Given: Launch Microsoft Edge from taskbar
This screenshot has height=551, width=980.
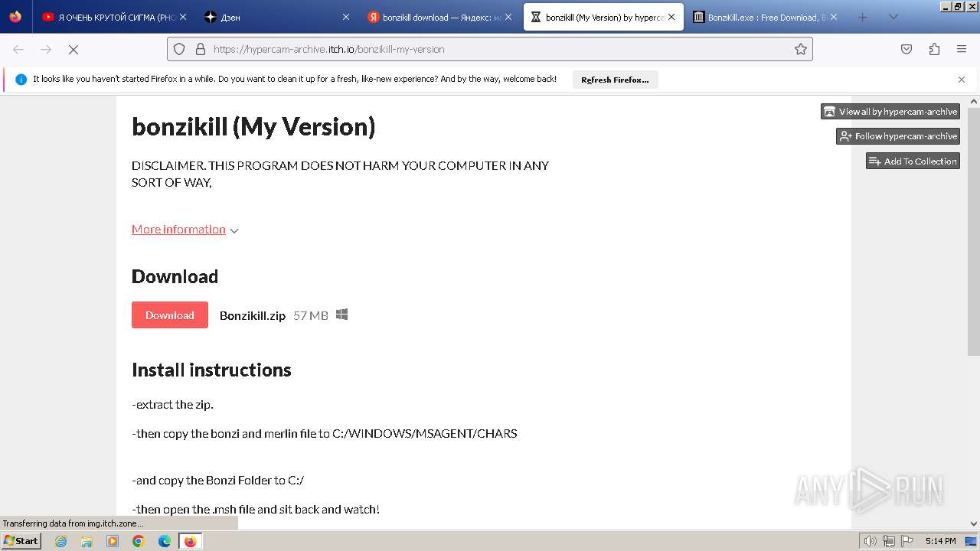Looking at the screenshot, I should click(165, 541).
